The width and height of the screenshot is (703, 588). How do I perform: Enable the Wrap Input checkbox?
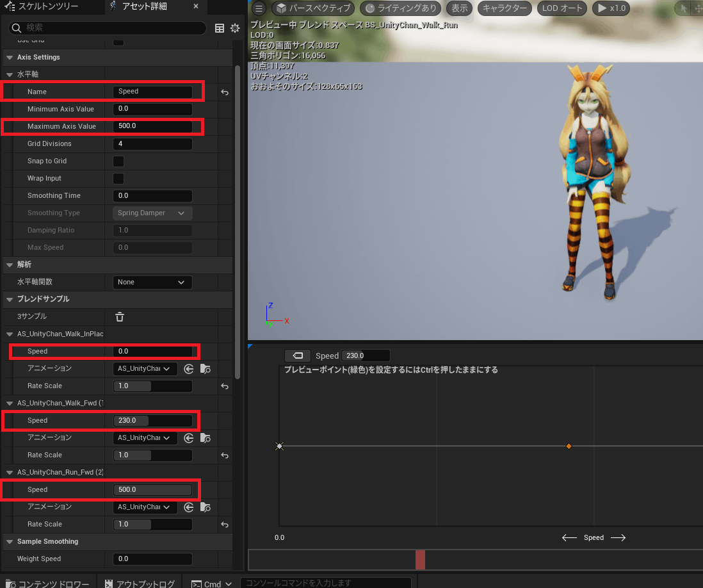coord(118,179)
